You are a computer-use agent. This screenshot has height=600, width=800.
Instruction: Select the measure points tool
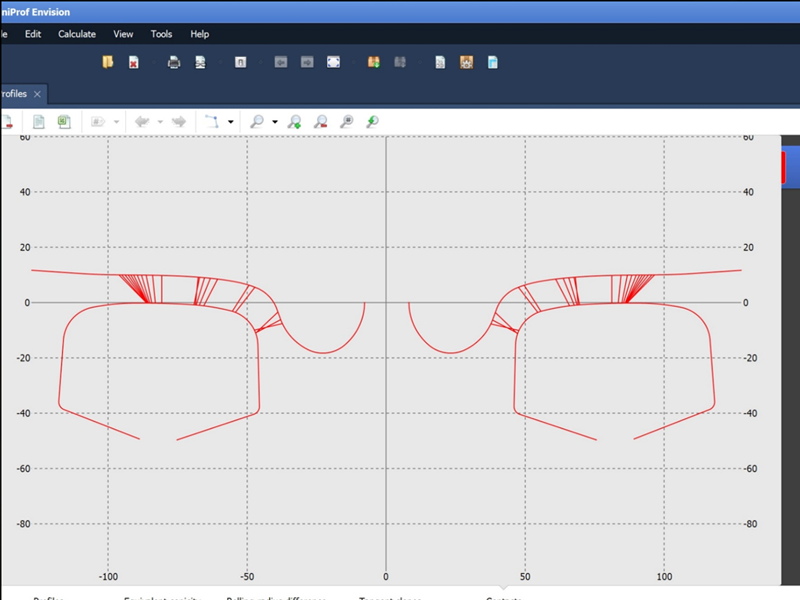(212, 121)
